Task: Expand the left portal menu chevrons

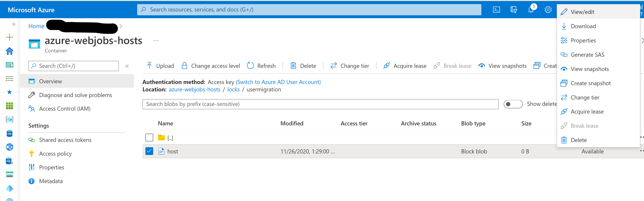Action: tap(14, 24)
